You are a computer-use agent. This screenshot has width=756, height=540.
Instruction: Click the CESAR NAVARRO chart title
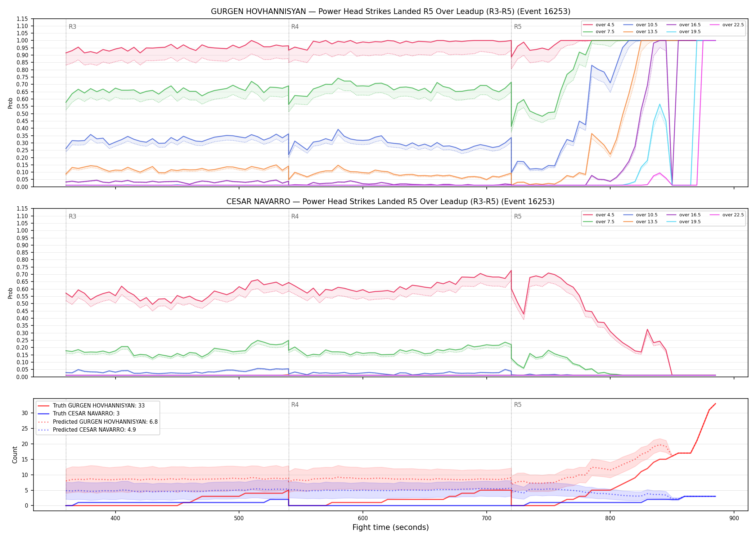pyautogui.click(x=391, y=202)
